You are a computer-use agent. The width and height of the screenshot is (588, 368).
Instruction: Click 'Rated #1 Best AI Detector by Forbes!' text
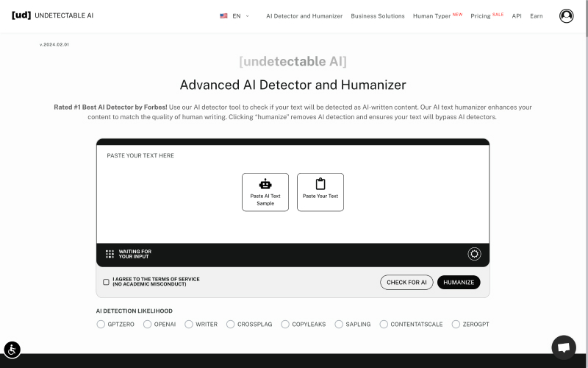tap(111, 107)
